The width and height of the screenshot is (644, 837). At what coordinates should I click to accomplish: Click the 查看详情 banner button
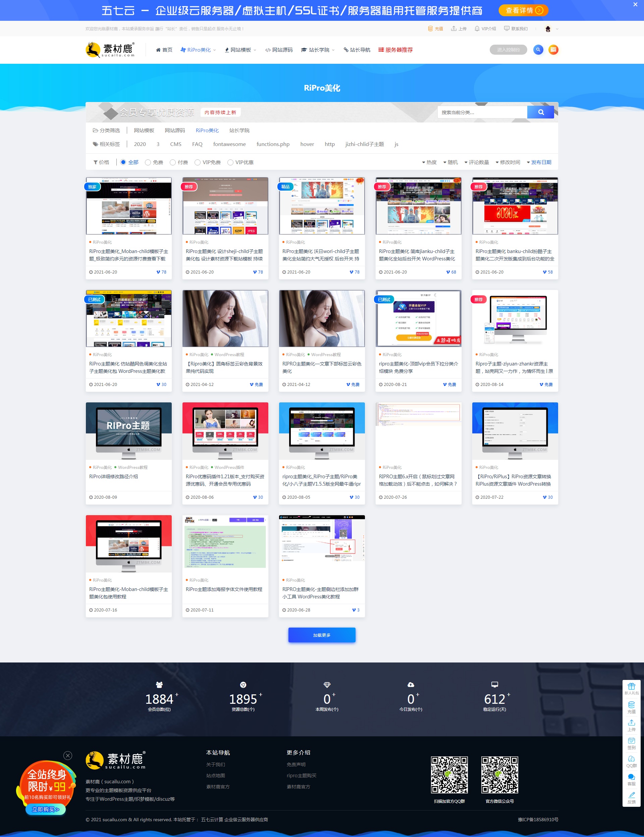click(x=523, y=10)
